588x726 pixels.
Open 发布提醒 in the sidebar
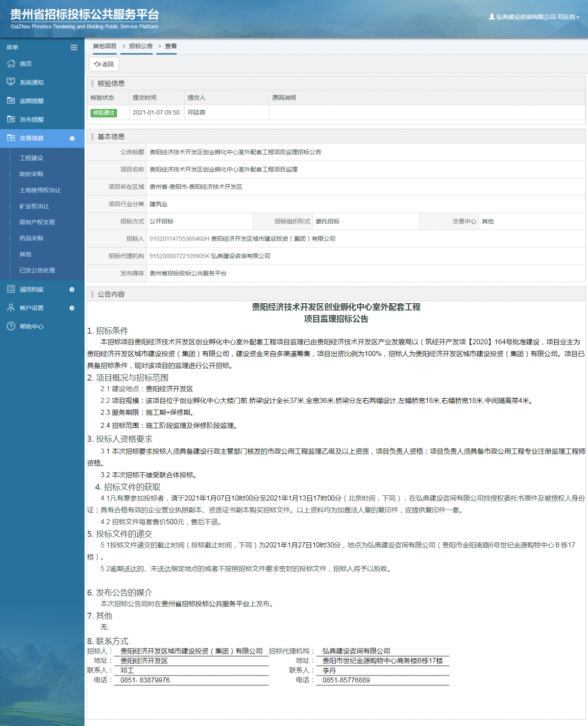[x=31, y=120]
